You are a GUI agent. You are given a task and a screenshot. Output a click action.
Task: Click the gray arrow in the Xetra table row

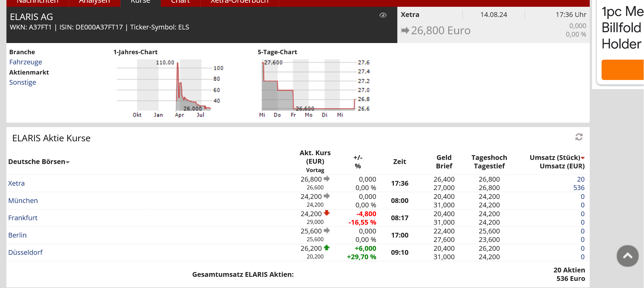(x=327, y=179)
